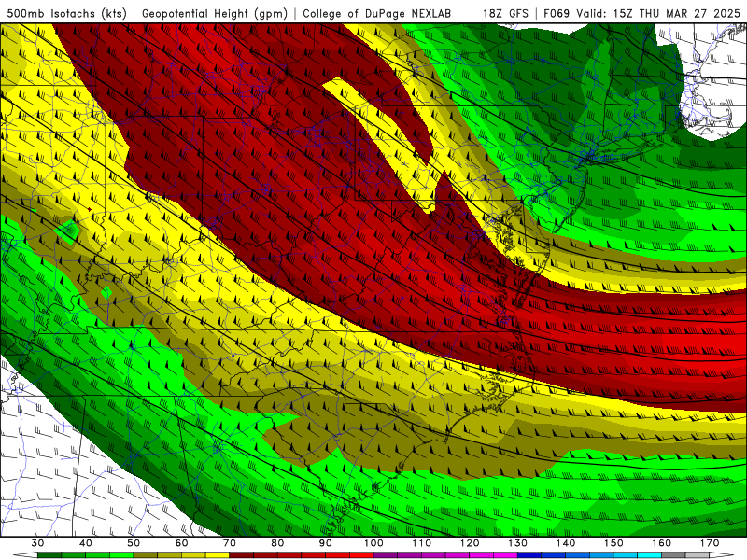Click the 120 label on the color scale
The height and width of the screenshot is (560, 747).
[x=470, y=543]
